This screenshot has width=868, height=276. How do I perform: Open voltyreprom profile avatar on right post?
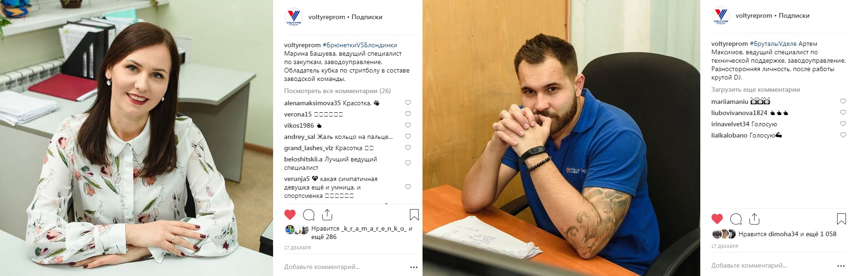click(721, 16)
